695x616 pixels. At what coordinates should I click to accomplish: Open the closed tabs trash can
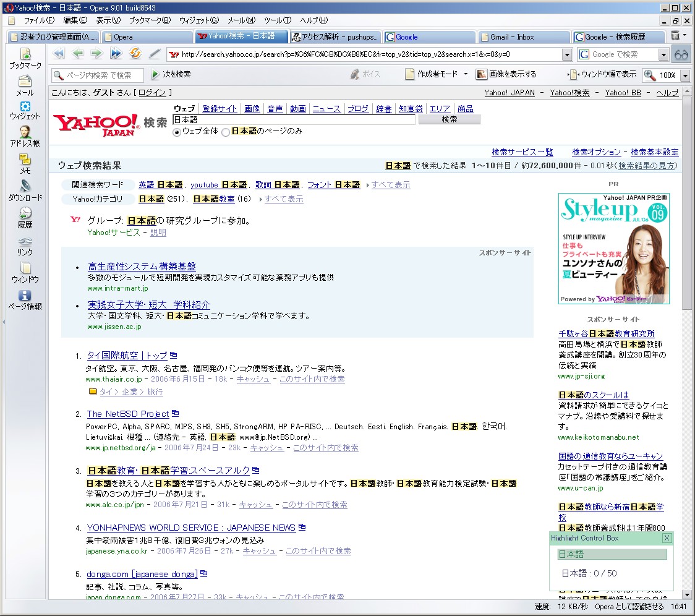click(x=675, y=36)
